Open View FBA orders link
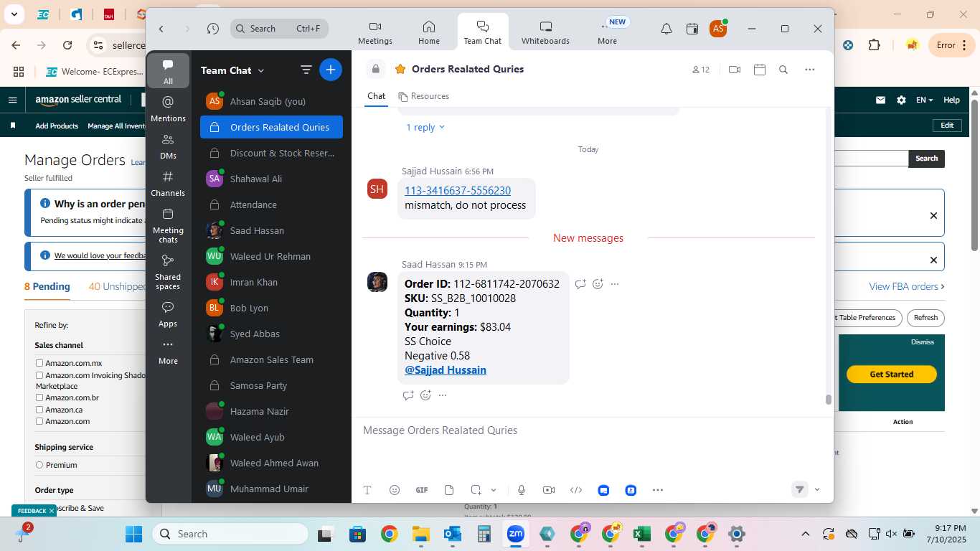This screenshot has width=980, height=551. [x=907, y=286]
